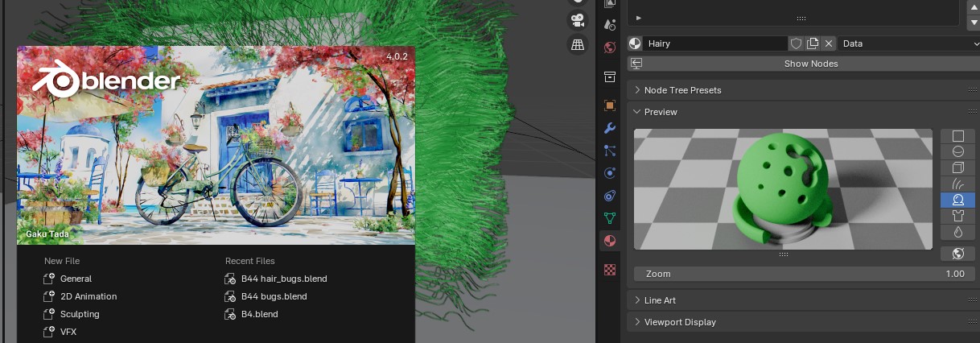
Task: Open the Data link dropdown
Action: pos(909,43)
